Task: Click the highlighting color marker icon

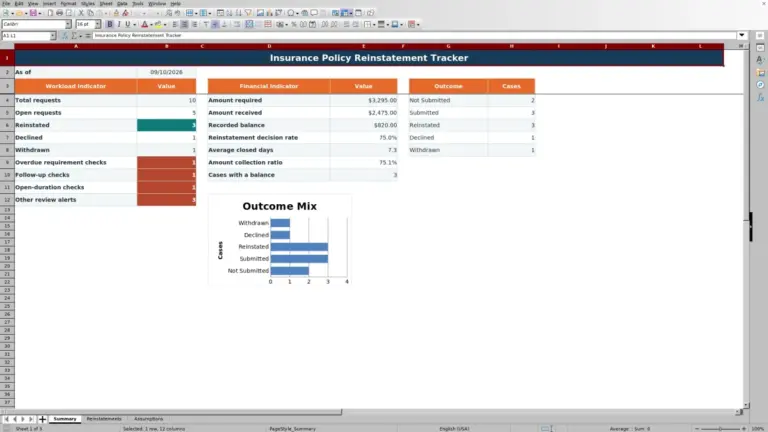Action: (x=158, y=24)
